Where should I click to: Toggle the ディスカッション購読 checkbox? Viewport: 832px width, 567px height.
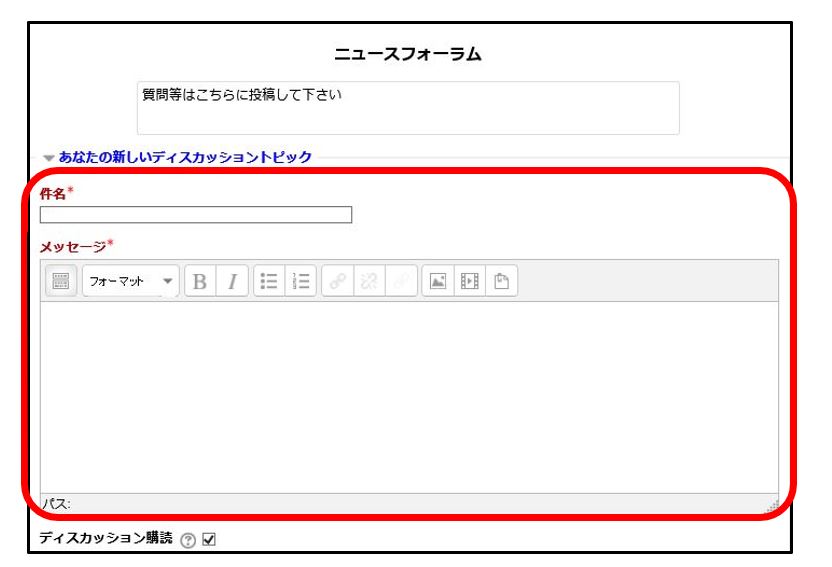[209, 540]
